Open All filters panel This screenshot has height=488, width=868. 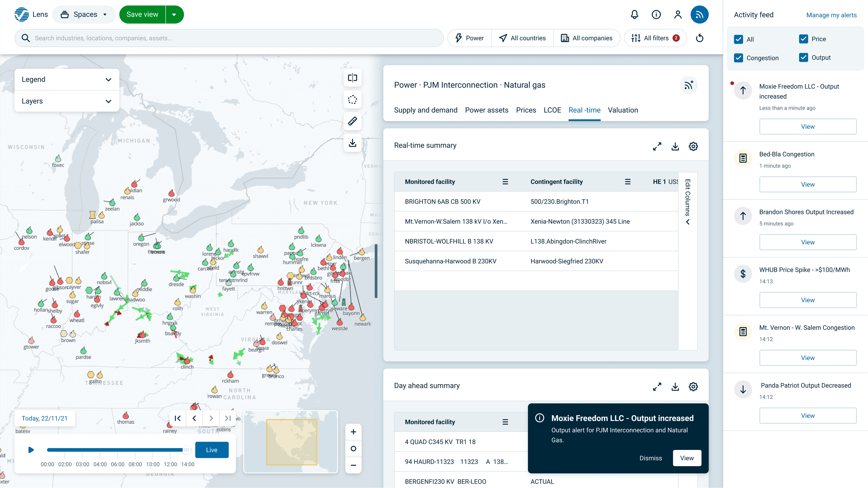click(x=655, y=38)
